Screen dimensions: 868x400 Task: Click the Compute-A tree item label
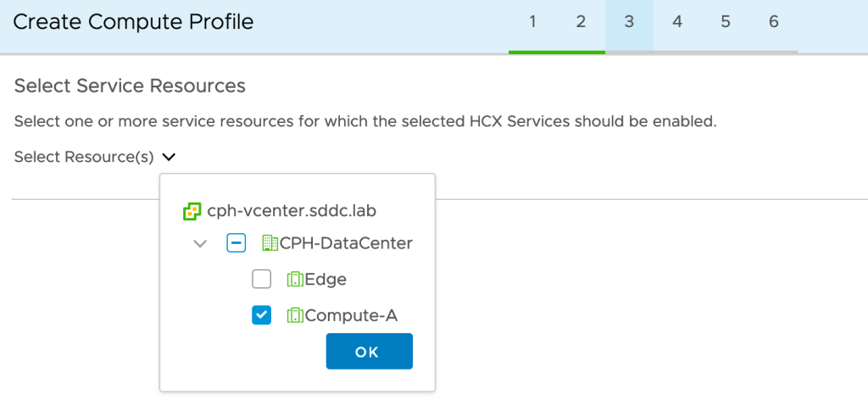[x=351, y=315]
